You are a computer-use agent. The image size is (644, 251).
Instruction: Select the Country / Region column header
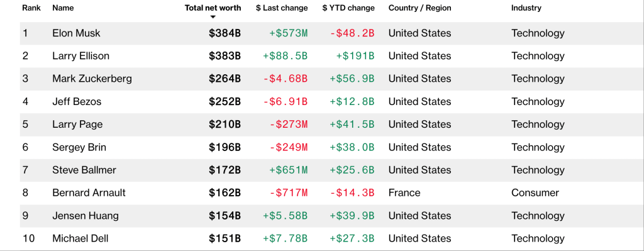pyautogui.click(x=419, y=8)
